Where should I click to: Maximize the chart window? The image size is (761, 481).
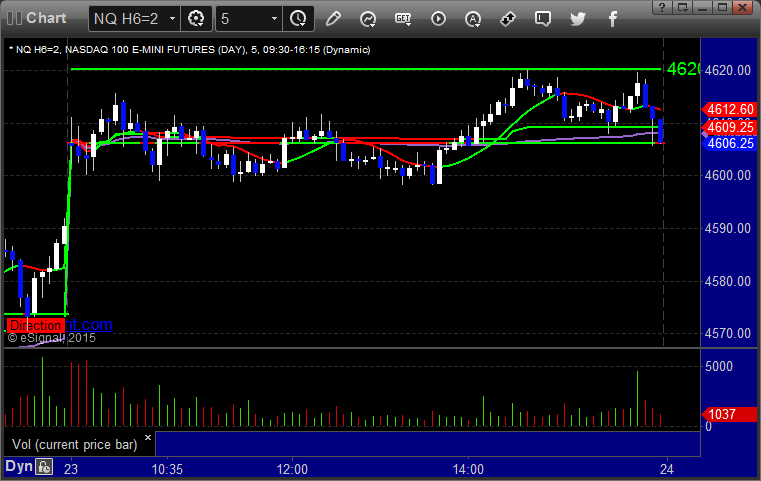click(722, 7)
